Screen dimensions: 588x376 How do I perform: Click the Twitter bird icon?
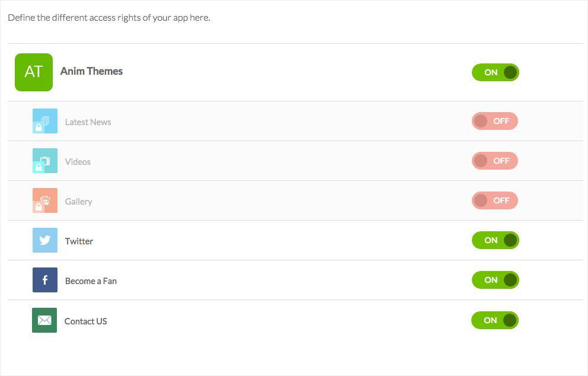pyautogui.click(x=45, y=240)
